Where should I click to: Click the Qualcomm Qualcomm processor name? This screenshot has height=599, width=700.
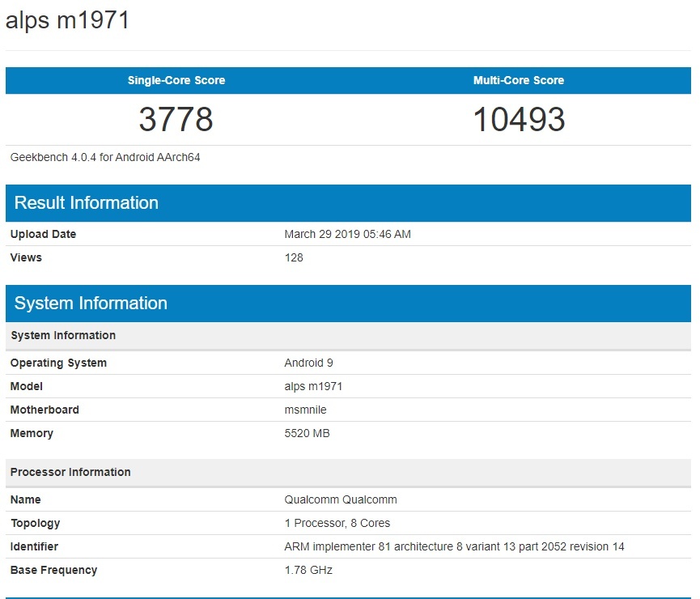tap(339, 499)
